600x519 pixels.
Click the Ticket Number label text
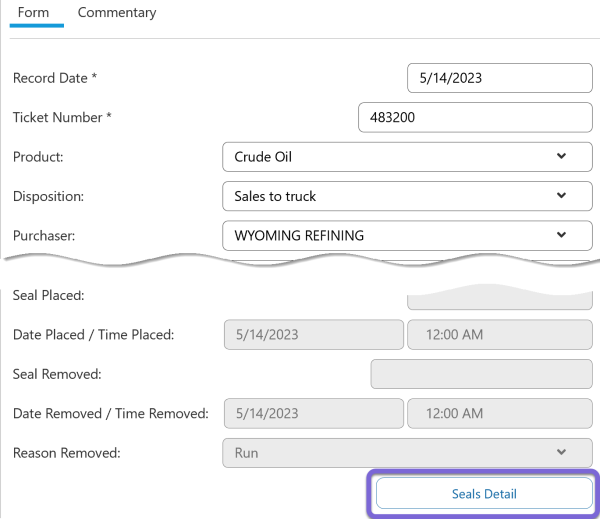point(61,117)
